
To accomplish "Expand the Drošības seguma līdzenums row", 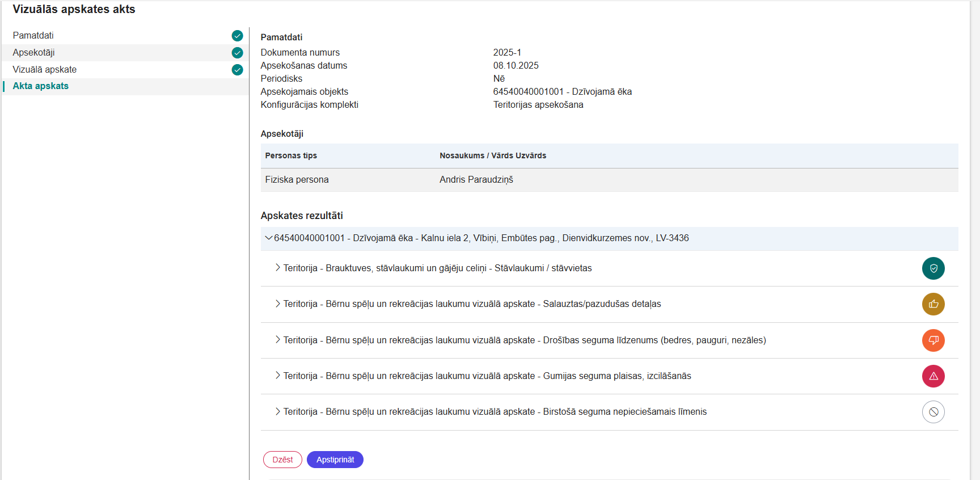I will tap(277, 340).
